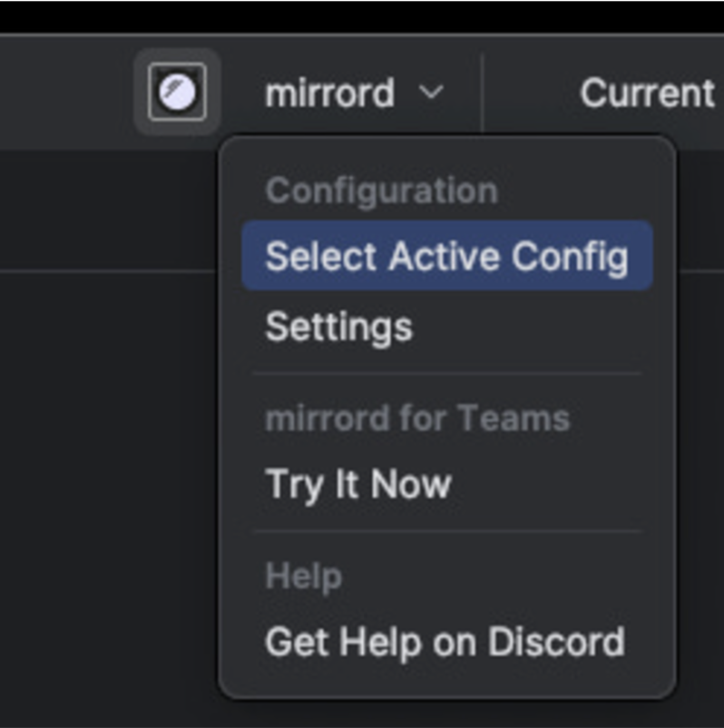Choose Select Active Config from the menu
This screenshot has width=724, height=728.
pos(445,256)
